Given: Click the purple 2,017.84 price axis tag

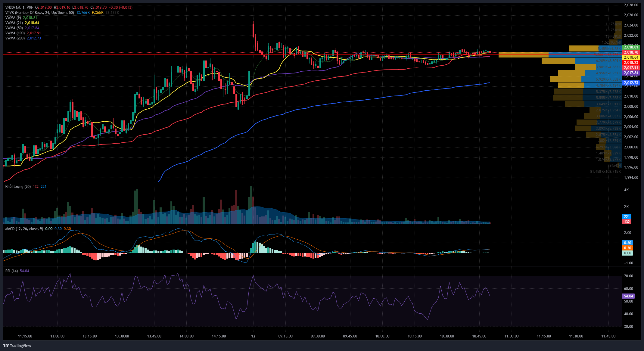Looking at the screenshot, I should point(630,73).
